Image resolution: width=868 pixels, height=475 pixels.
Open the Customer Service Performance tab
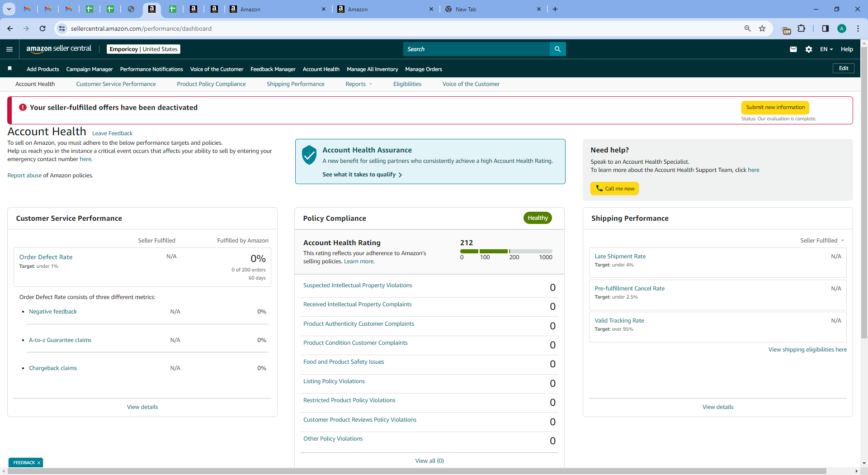(116, 84)
